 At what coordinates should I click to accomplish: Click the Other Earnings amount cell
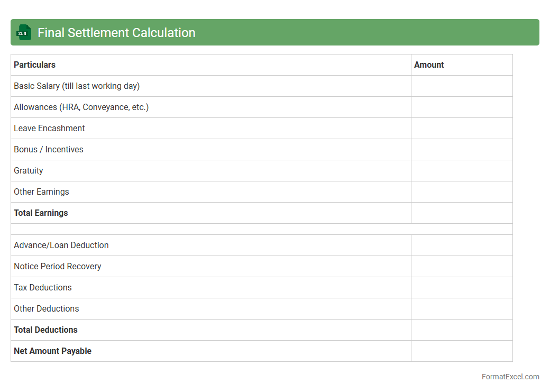(461, 192)
